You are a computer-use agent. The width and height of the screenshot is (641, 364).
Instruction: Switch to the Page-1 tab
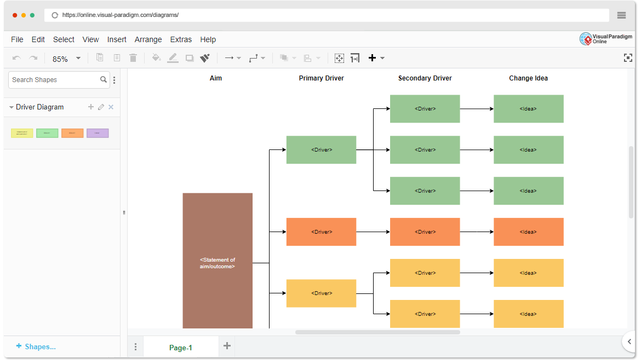pos(181,348)
